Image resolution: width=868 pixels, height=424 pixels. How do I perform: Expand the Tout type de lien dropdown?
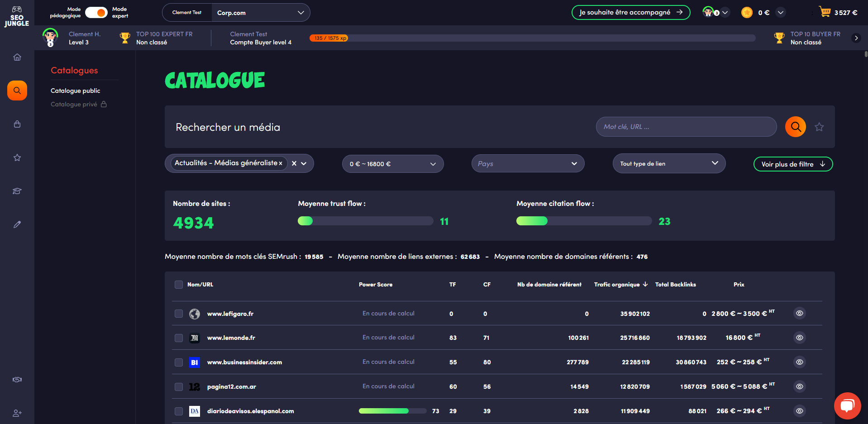point(668,163)
